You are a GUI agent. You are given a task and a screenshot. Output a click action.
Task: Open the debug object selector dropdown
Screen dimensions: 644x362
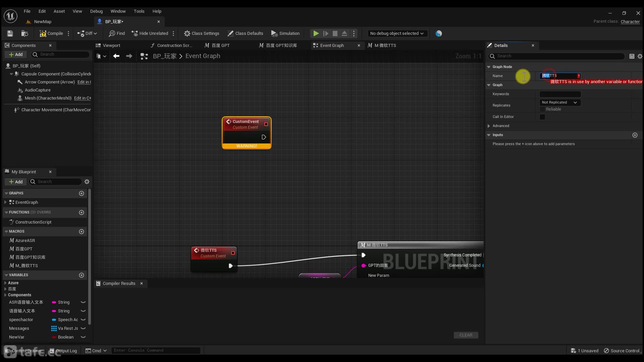point(397,34)
